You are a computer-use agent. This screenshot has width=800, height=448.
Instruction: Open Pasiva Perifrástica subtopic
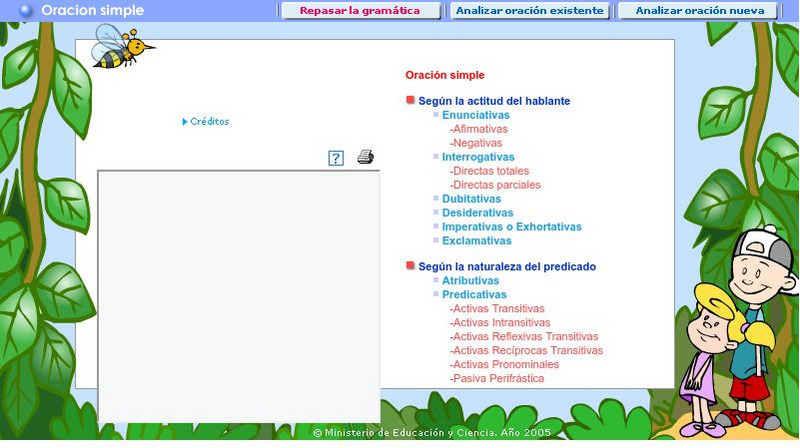point(497,378)
